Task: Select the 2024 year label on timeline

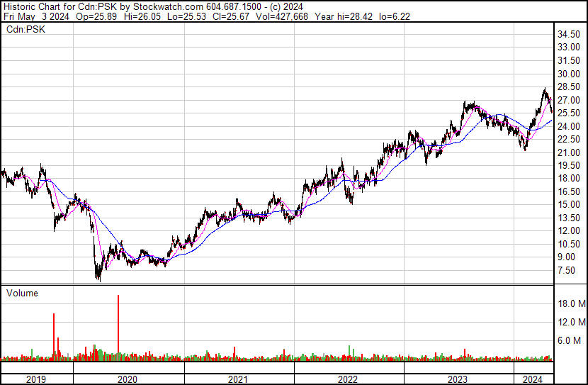Action: pos(533,379)
